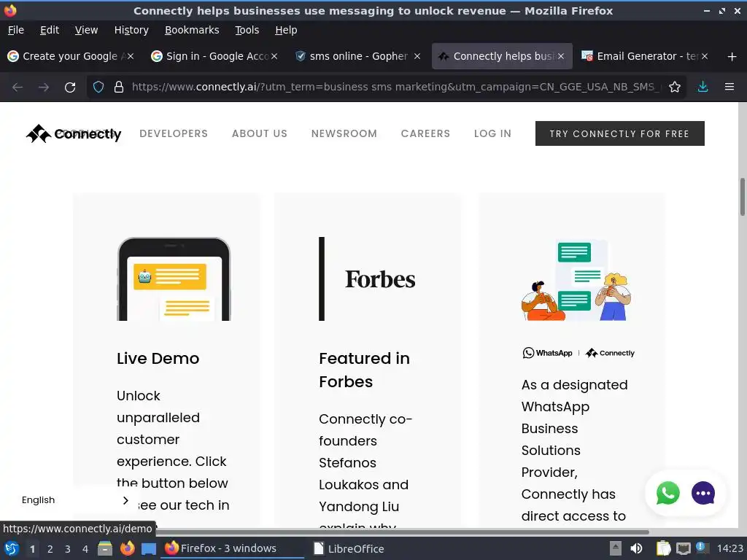This screenshot has height=560, width=747.
Task: Click the display monitor tray icon
Action: (683, 548)
